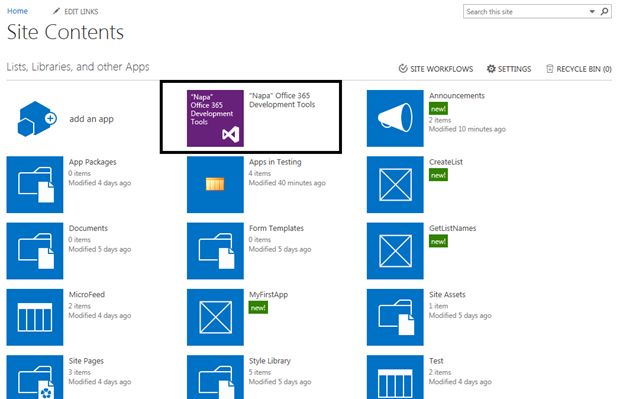Screen dimensions: 623x399
Task: Click the Style Library title link
Action: click(x=270, y=361)
